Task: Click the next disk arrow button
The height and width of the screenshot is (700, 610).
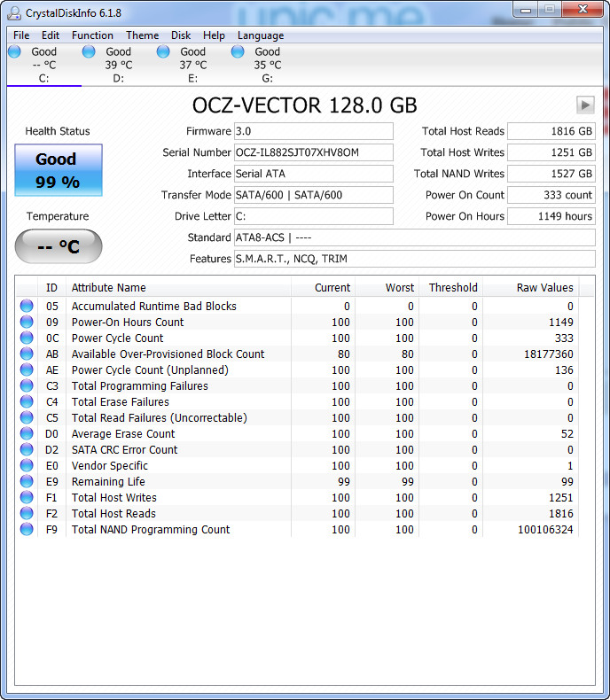Action: click(585, 105)
